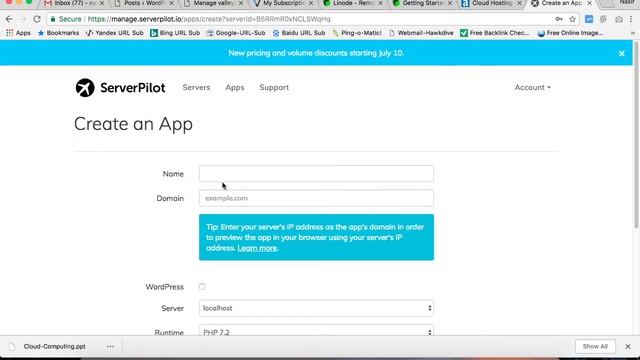Switch to the Posts WordPress tab

pos(143,3)
